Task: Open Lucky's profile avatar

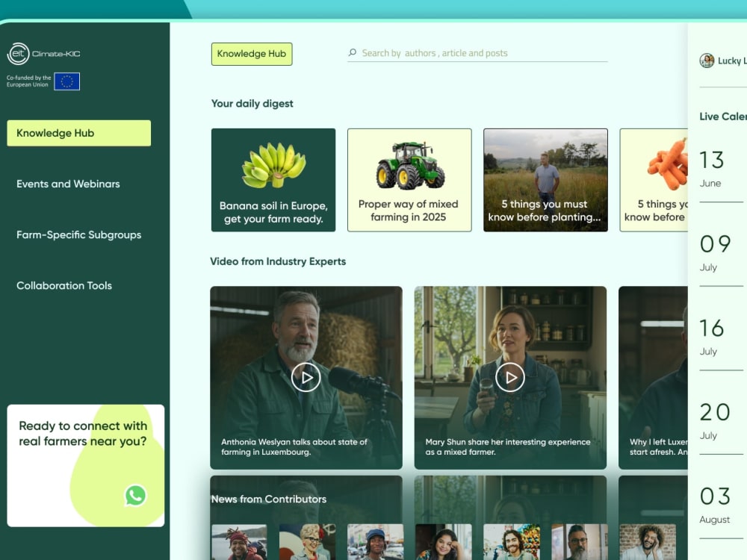Action: click(707, 60)
